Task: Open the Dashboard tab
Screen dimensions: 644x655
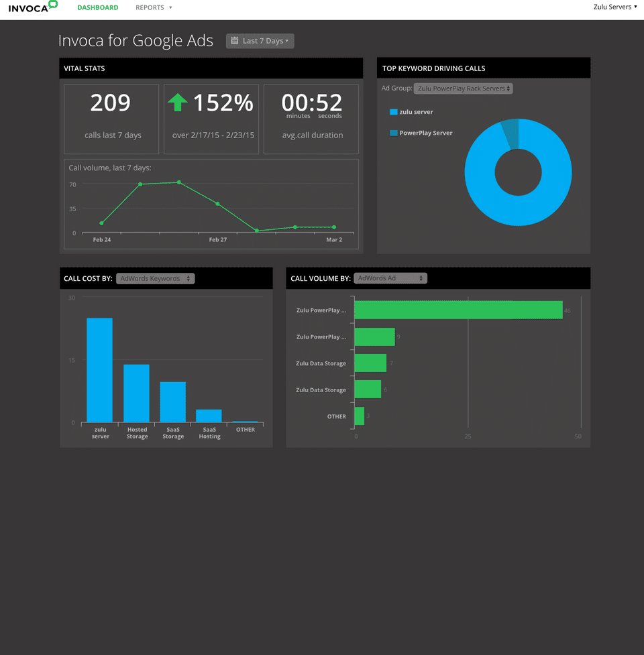Action: coord(98,7)
